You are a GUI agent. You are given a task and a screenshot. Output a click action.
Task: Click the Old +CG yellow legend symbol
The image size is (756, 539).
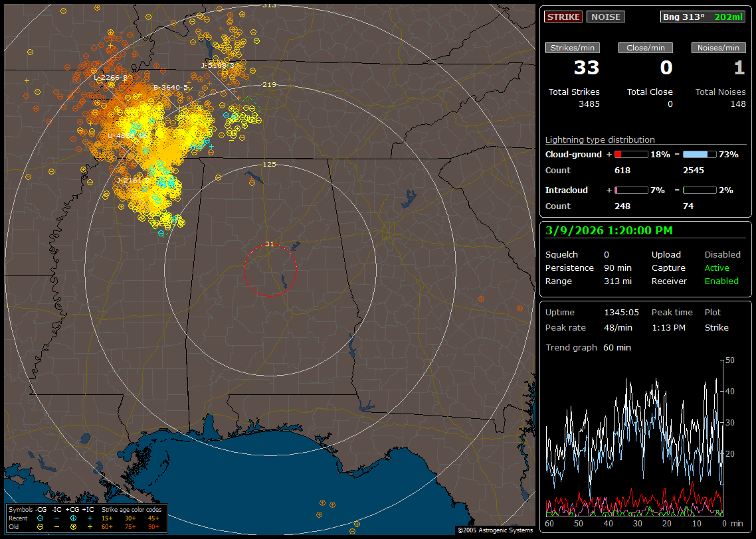point(73,526)
